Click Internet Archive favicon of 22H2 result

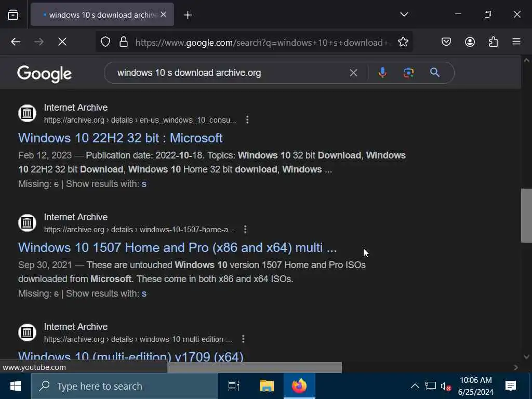(27, 113)
